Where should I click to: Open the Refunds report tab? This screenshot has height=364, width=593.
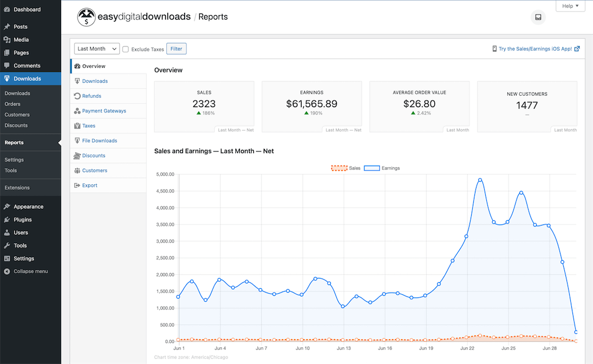tap(108, 96)
